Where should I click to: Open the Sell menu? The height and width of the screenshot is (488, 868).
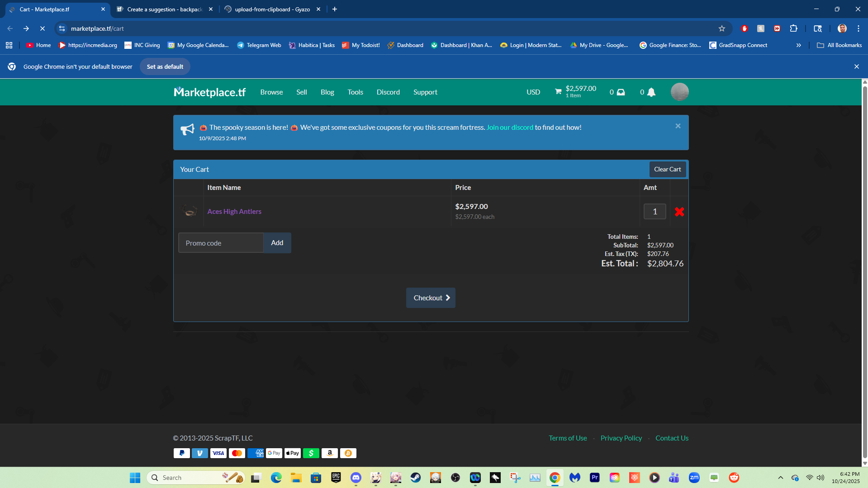pos(302,92)
